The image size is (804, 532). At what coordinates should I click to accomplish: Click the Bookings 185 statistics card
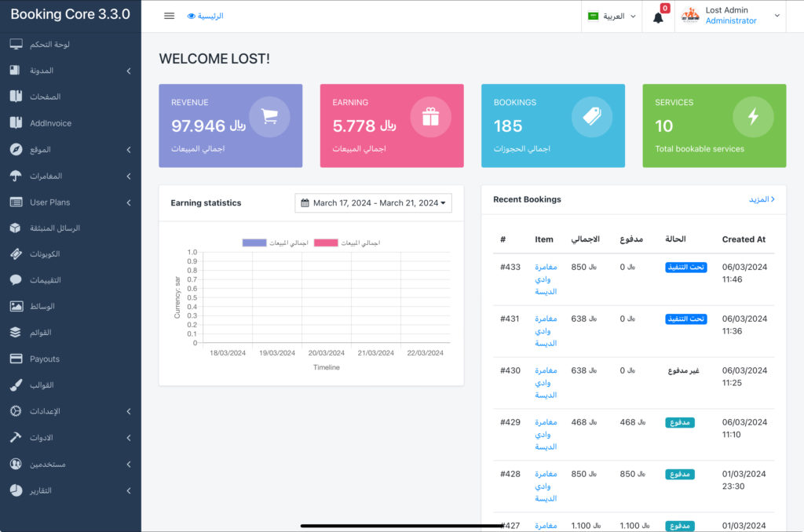[553, 126]
